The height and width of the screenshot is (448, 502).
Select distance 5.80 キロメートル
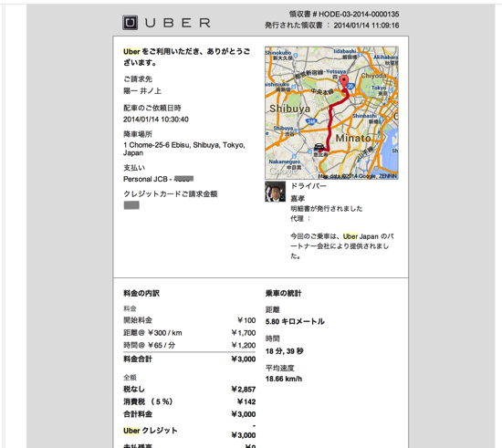click(295, 321)
